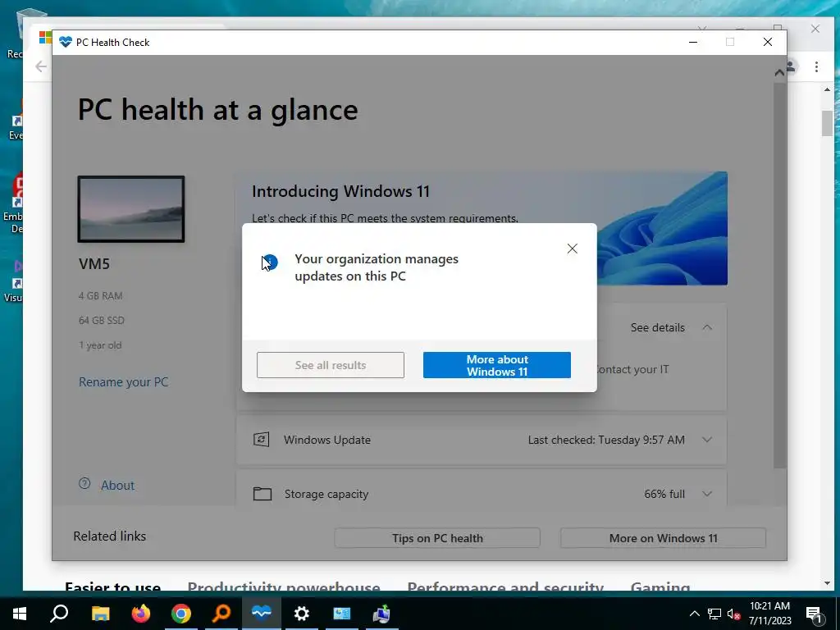Image resolution: width=840 pixels, height=630 pixels.
Task: Open the blue window app in the taskbar
Action: click(x=342, y=614)
